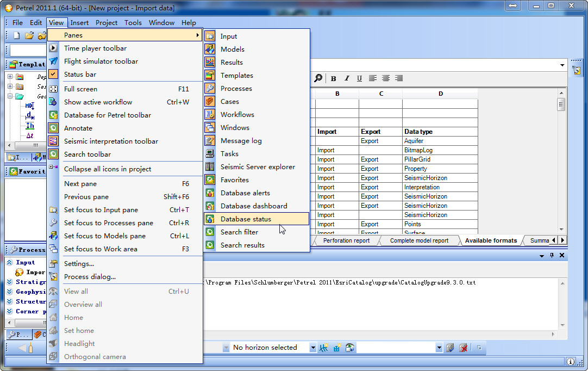Screen dimensions: 588x371
Task: Open the Templates pane icon
Action: [210, 76]
